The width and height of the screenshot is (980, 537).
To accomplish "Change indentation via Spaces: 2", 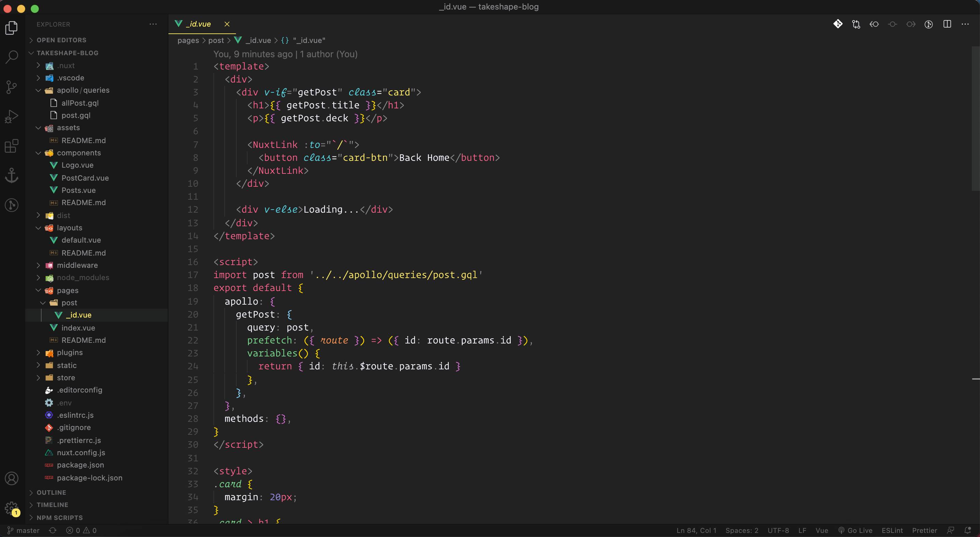I will 742,531.
